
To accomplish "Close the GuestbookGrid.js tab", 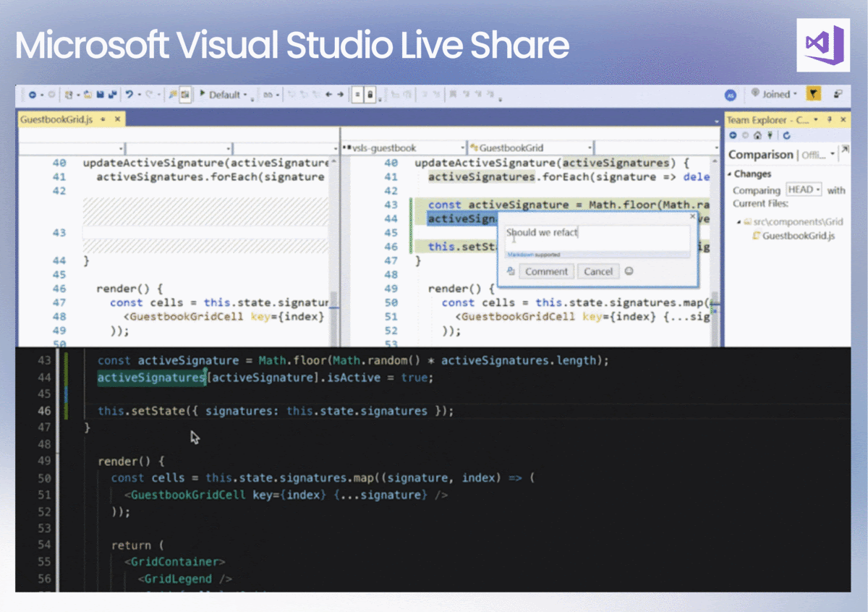I will click(117, 119).
